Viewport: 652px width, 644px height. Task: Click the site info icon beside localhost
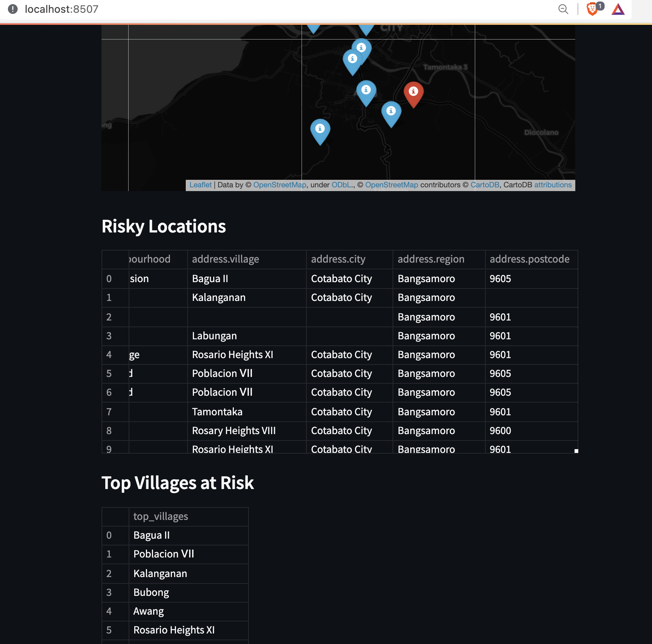[x=13, y=9]
